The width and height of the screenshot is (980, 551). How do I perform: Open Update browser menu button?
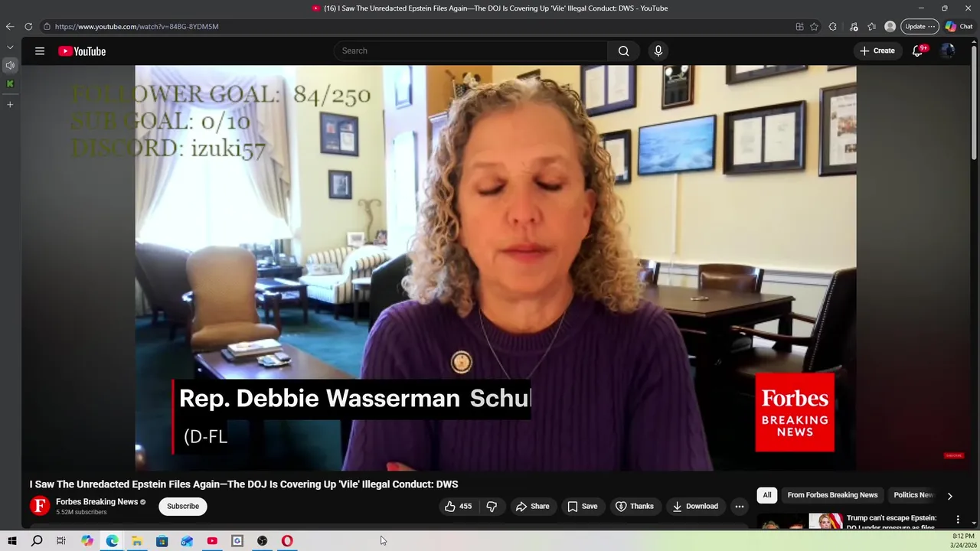tap(920, 27)
